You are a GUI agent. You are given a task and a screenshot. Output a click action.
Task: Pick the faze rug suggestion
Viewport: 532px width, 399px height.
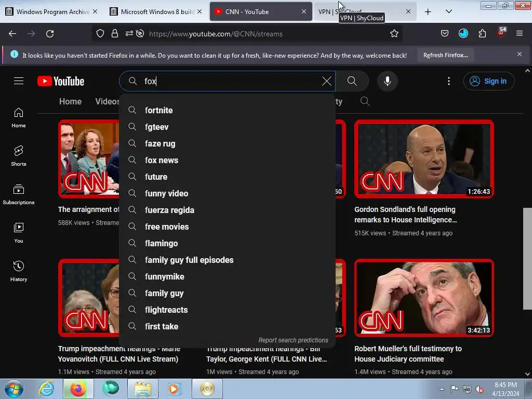[228, 143]
